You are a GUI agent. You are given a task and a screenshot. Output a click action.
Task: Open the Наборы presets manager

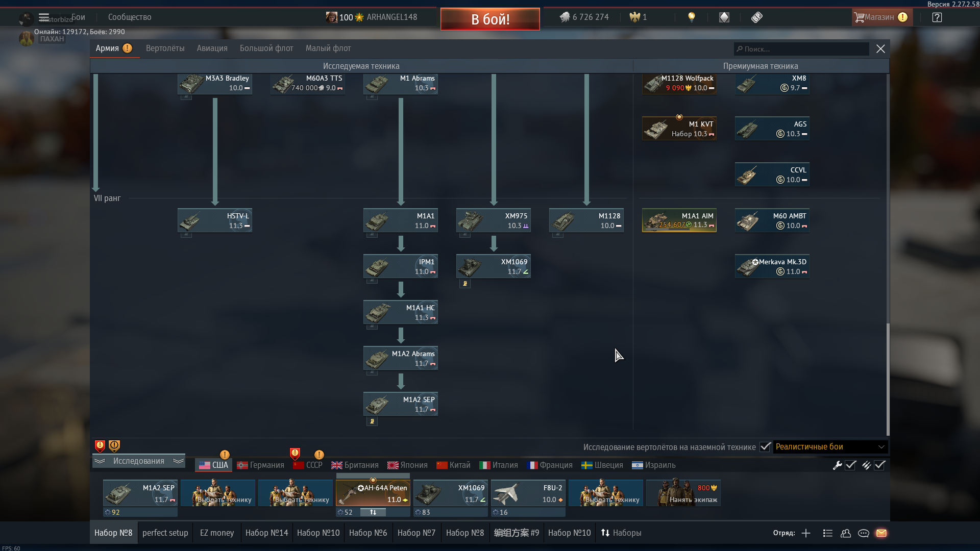[x=621, y=533]
